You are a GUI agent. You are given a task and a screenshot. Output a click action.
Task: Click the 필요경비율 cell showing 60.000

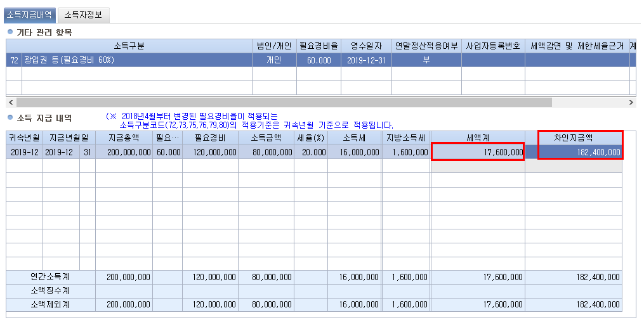pyautogui.click(x=319, y=60)
